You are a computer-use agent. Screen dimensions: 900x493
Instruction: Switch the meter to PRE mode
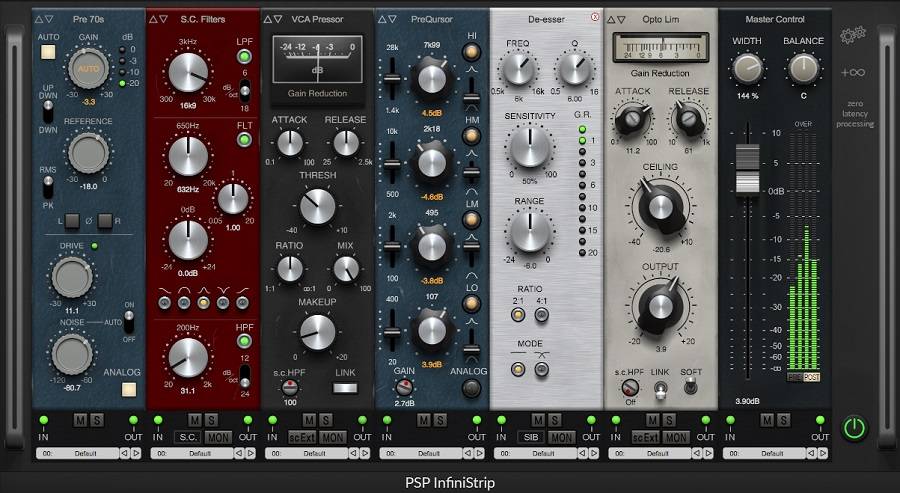click(x=795, y=377)
